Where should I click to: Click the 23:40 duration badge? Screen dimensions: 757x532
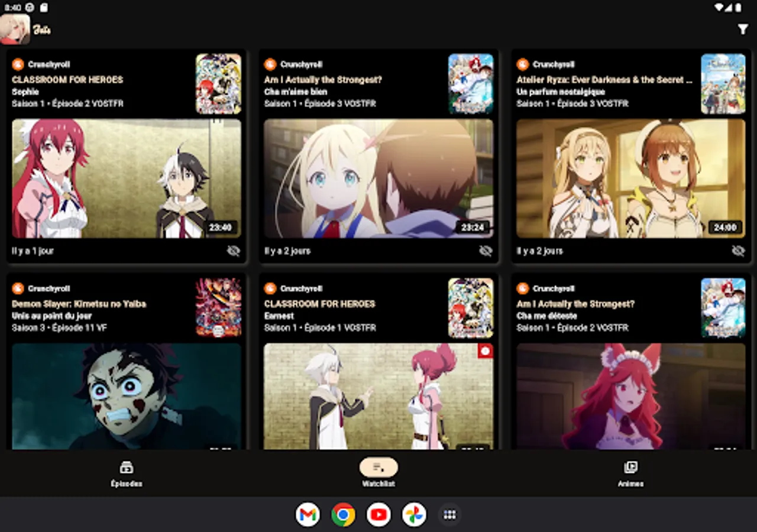click(221, 228)
